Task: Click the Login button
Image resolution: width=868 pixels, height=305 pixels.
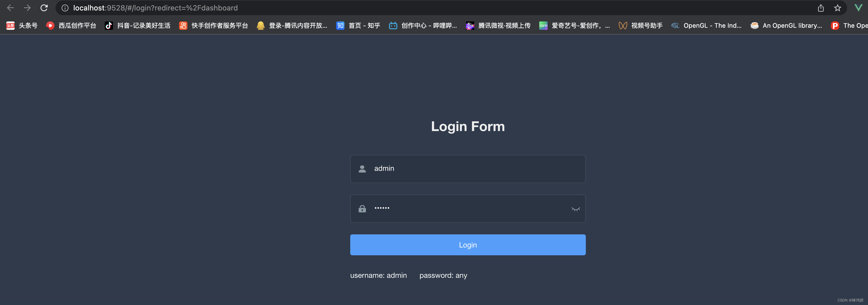Action: [468, 244]
